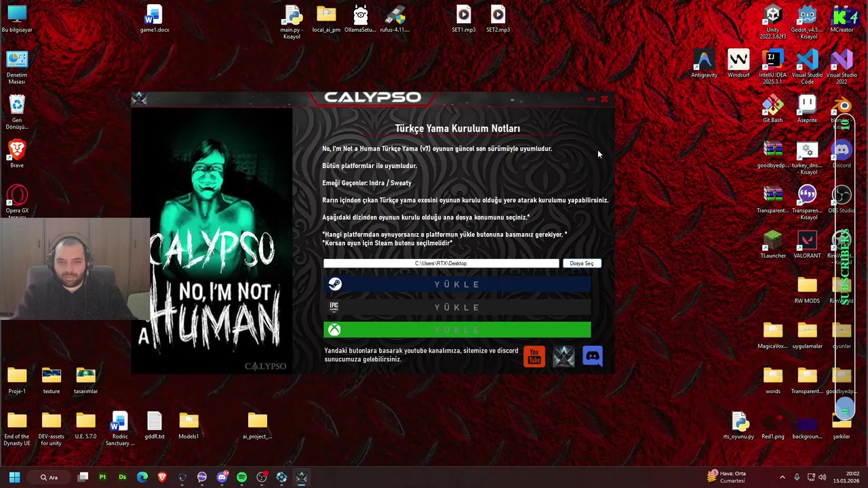Select the RW MODS folder
Image resolution: width=868 pixels, height=488 pixels.
(807, 291)
